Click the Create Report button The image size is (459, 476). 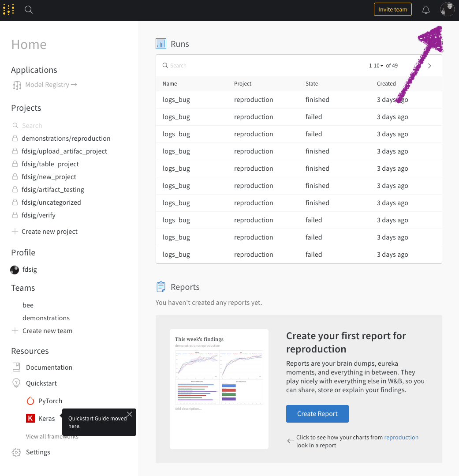[317, 414]
